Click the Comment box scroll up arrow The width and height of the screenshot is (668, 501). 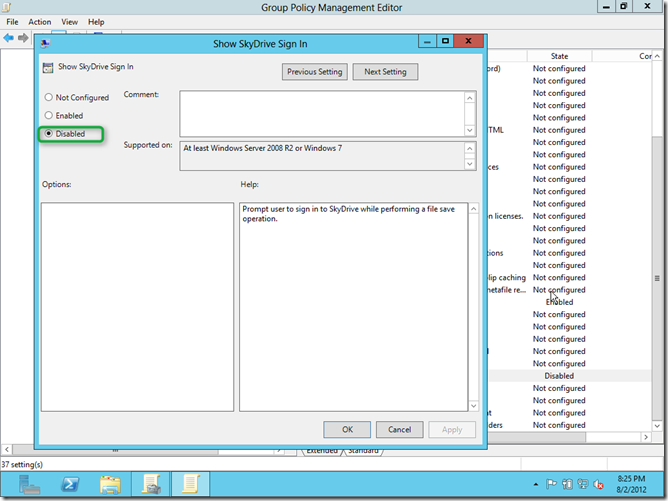pyautogui.click(x=470, y=98)
